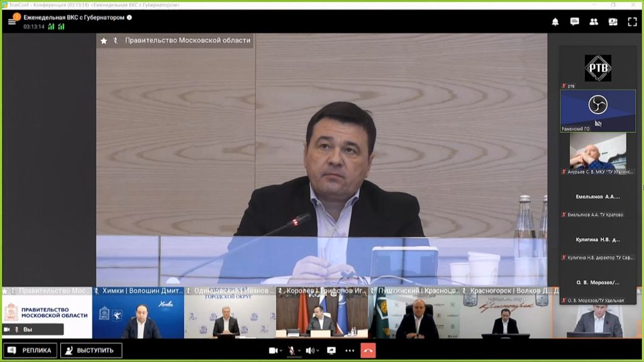Screen dimensions: 644x362
Task: Select the Красногорск Волков video thumbnail
Action: coord(506,313)
